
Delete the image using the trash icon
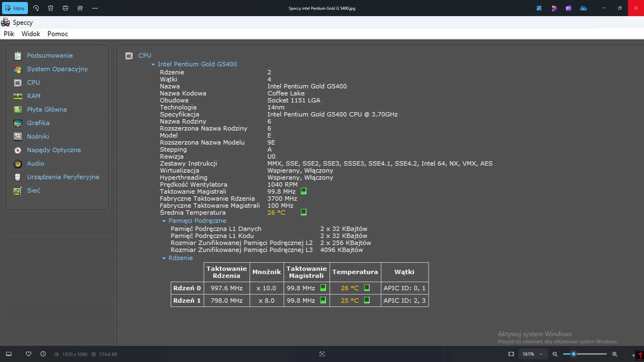pyautogui.click(x=51, y=8)
